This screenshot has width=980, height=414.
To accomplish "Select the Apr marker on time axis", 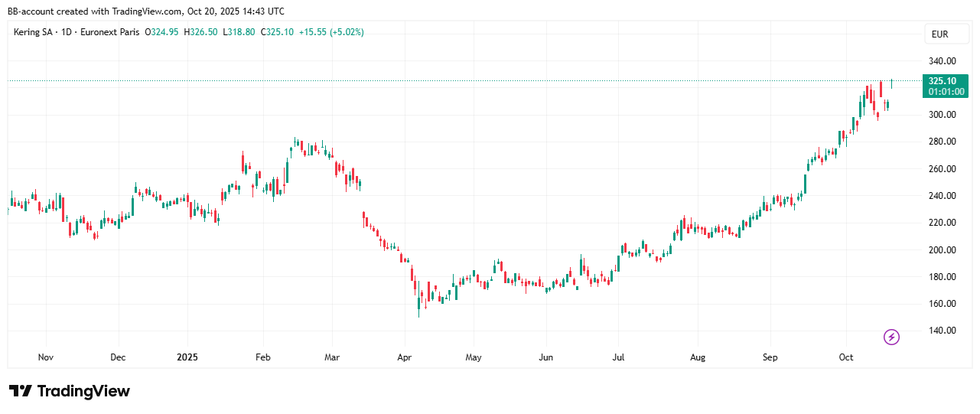I will pos(404,357).
